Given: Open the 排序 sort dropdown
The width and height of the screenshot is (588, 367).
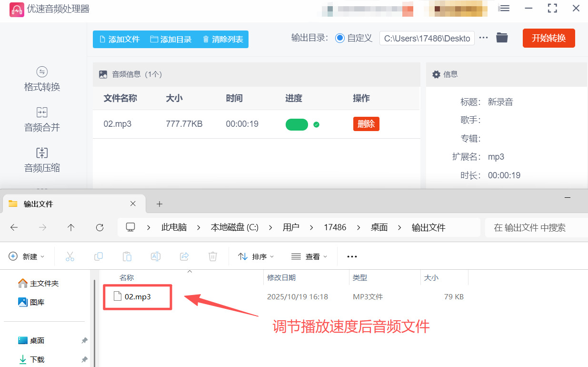Looking at the screenshot, I should point(256,256).
